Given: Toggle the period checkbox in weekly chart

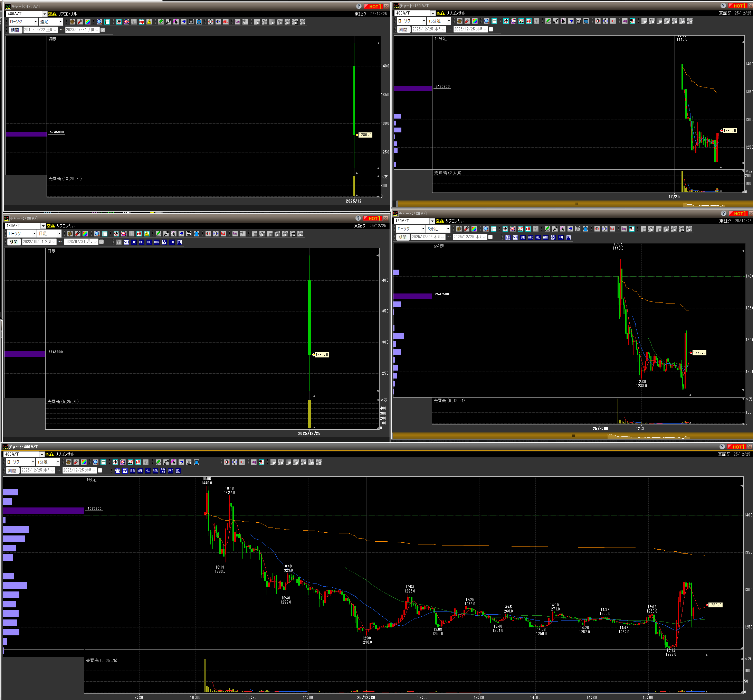Looking at the screenshot, I should click(103, 30).
